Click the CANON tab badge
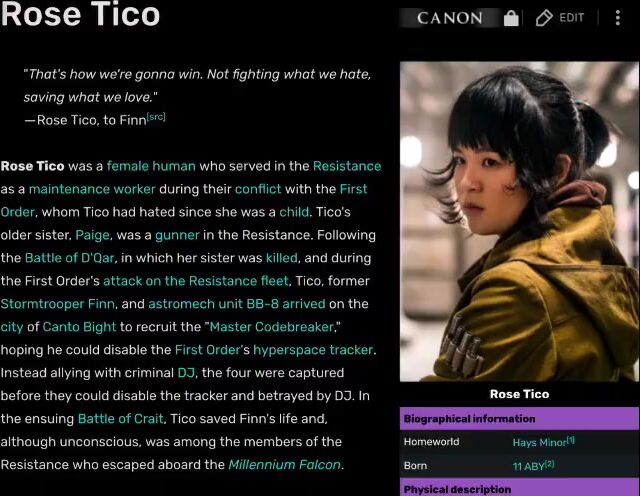This screenshot has height=496, width=640. (449, 18)
